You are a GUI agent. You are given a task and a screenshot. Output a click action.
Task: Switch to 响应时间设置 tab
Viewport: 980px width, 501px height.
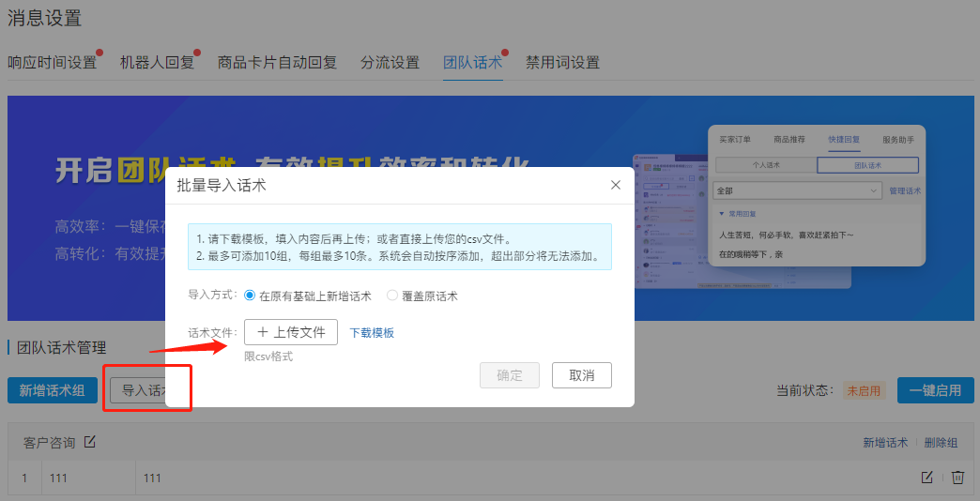click(x=52, y=63)
